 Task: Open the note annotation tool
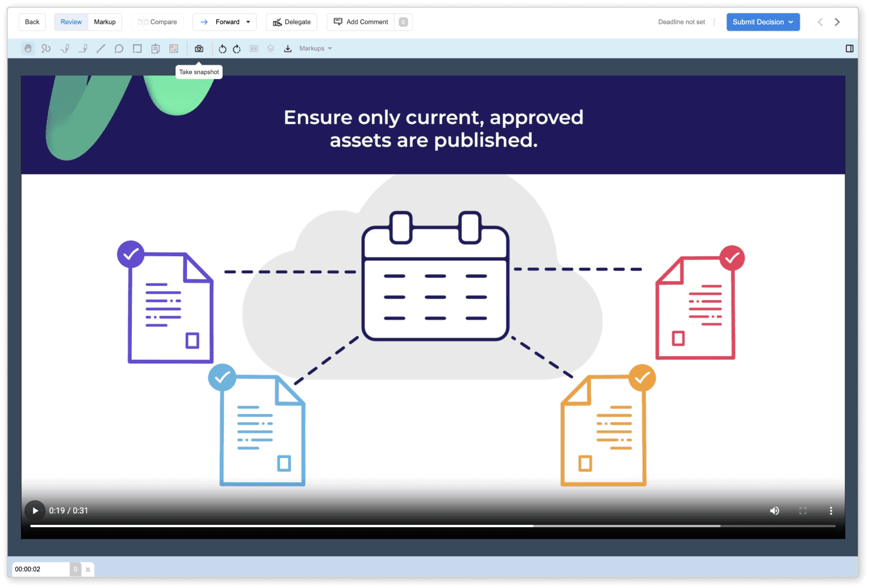[155, 48]
